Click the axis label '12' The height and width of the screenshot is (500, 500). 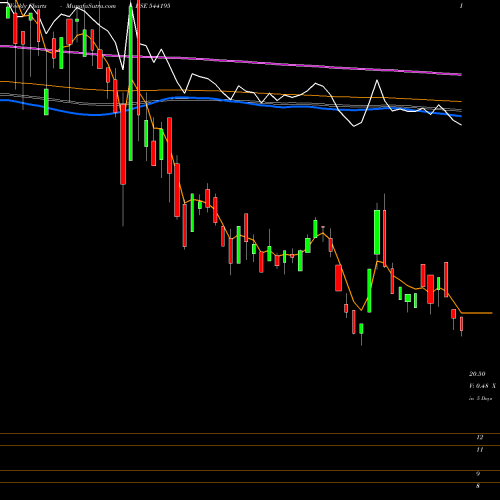click(480, 437)
